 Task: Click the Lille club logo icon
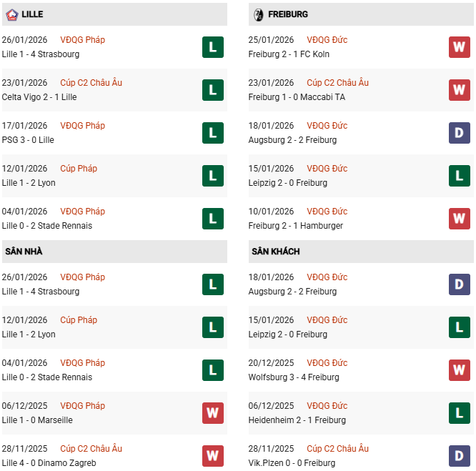coord(11,14)
